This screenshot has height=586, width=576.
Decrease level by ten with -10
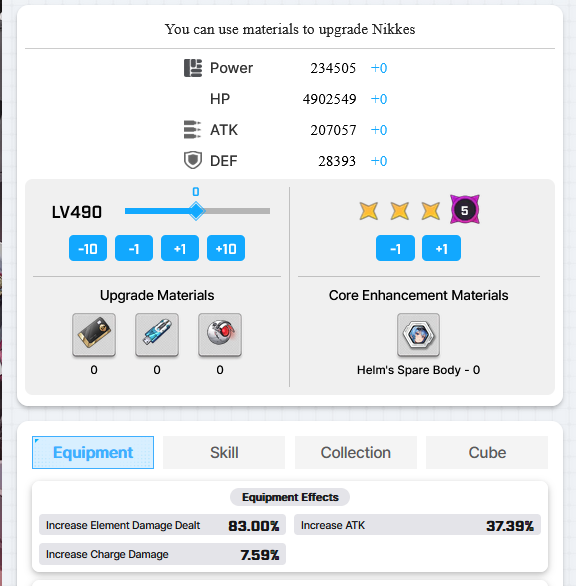[88, 248]
